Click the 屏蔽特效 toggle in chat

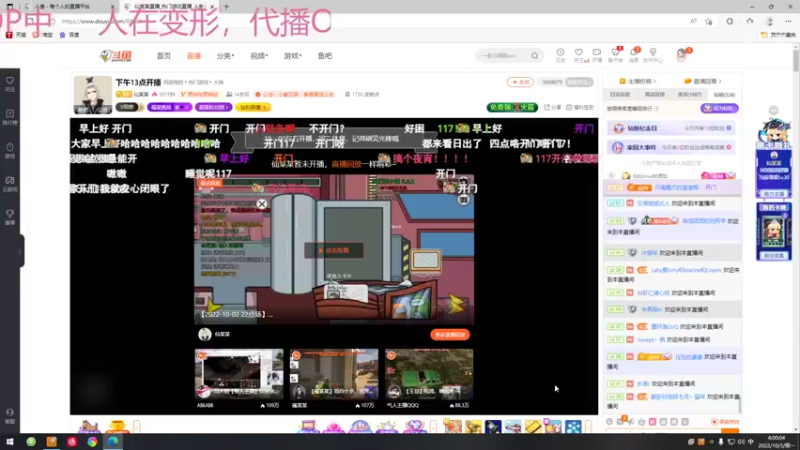725,422
